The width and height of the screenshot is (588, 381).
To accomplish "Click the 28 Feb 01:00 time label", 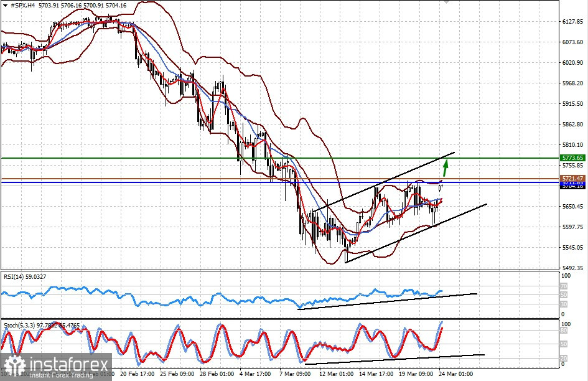I will pos(216,375).
